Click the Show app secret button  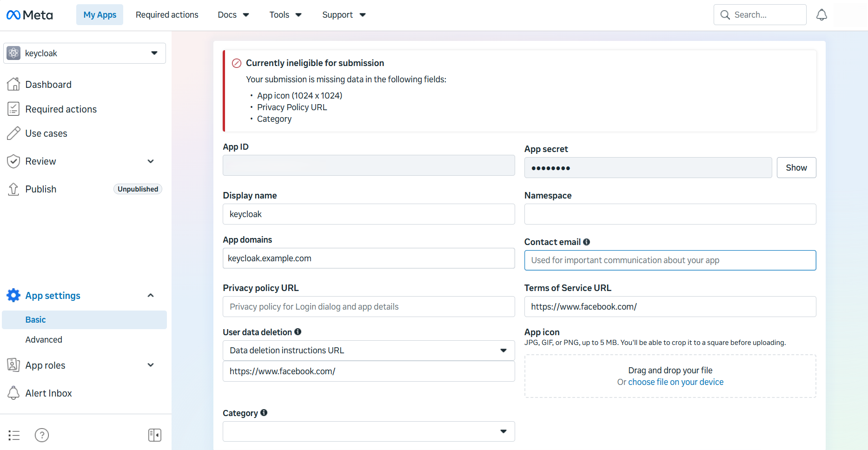tap(796, 168)
